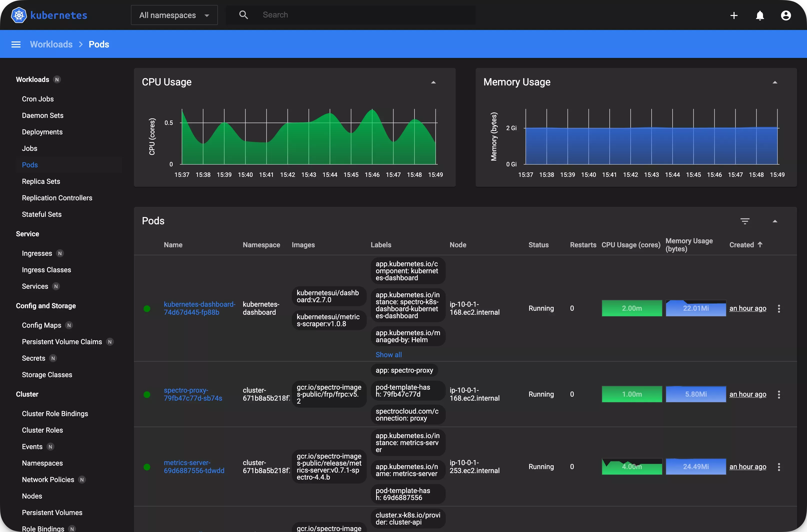Collapse the Pods table card
This screenshot has width=807, height=532.
[x=775, y=221]
